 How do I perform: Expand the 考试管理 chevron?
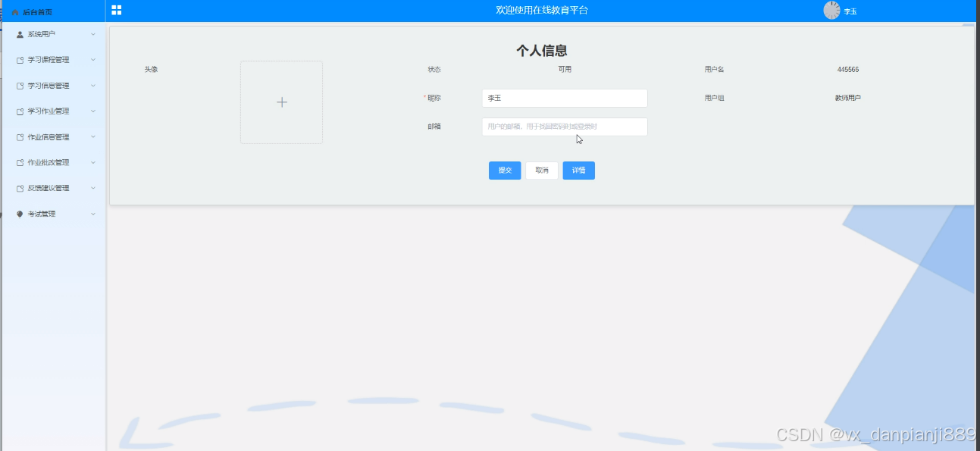click(93, 214)
